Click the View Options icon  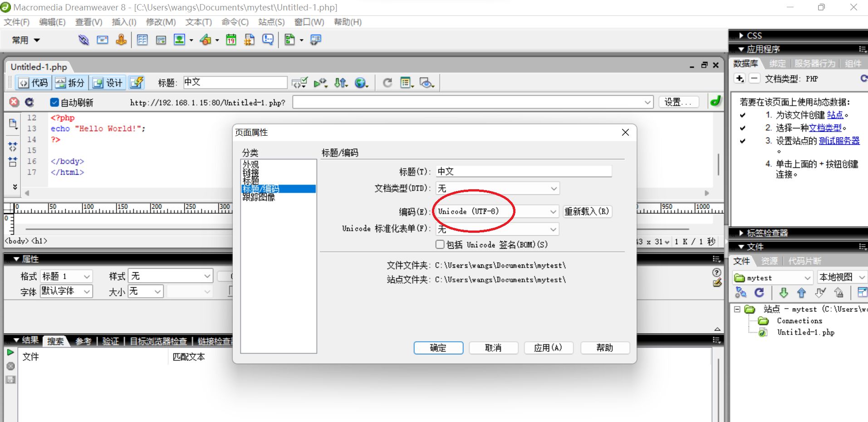coord(407,83)
